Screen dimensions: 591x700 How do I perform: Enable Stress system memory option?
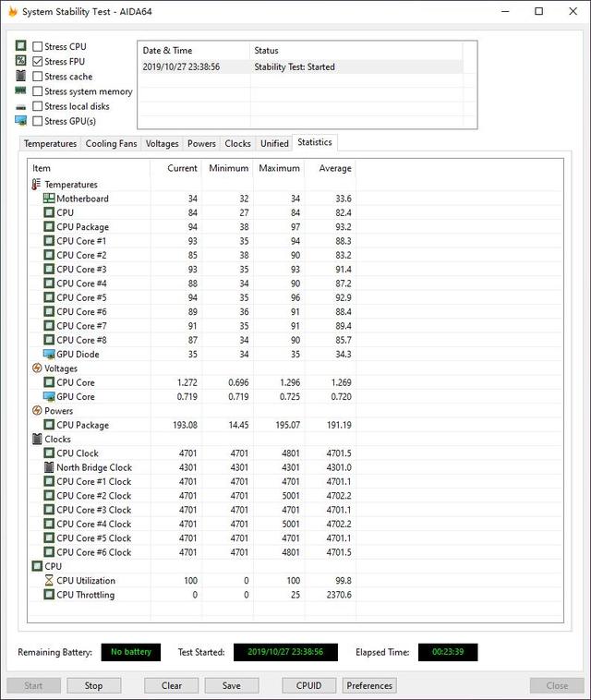click(38, 91)
